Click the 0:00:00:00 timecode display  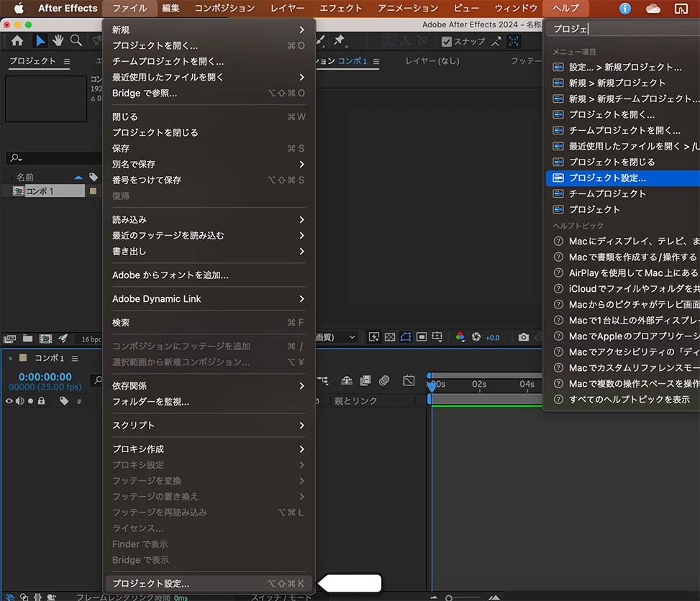click(45, 377)
